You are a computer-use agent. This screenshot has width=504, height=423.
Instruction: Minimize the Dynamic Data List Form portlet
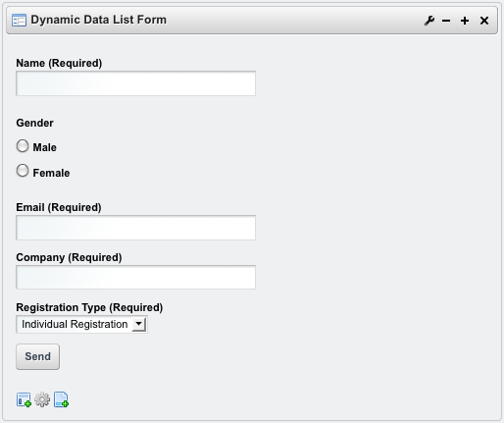pos(446,21)
